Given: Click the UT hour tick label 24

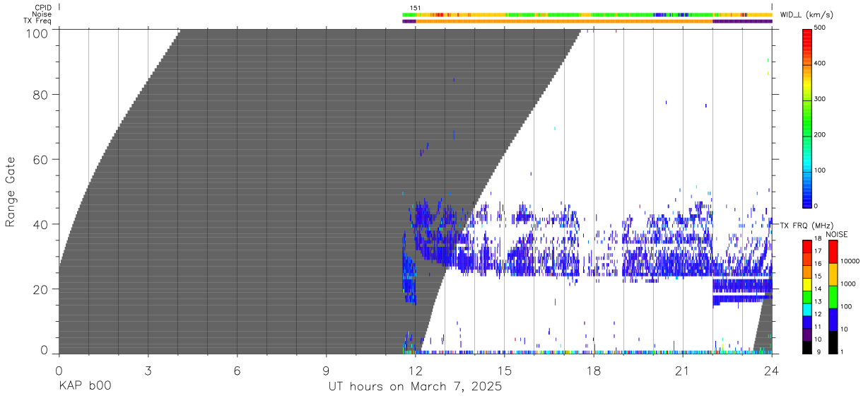Looking at the screenshot, I should tap(772, 371).
